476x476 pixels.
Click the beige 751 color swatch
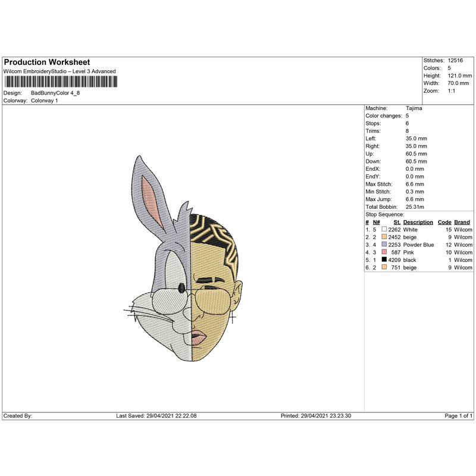pyautogui.click(x=384, y=268)
